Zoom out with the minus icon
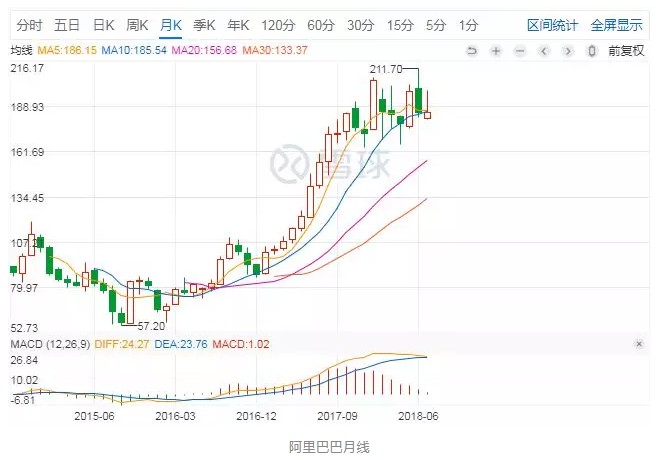 pyautogui.click(x=520, y=51)
